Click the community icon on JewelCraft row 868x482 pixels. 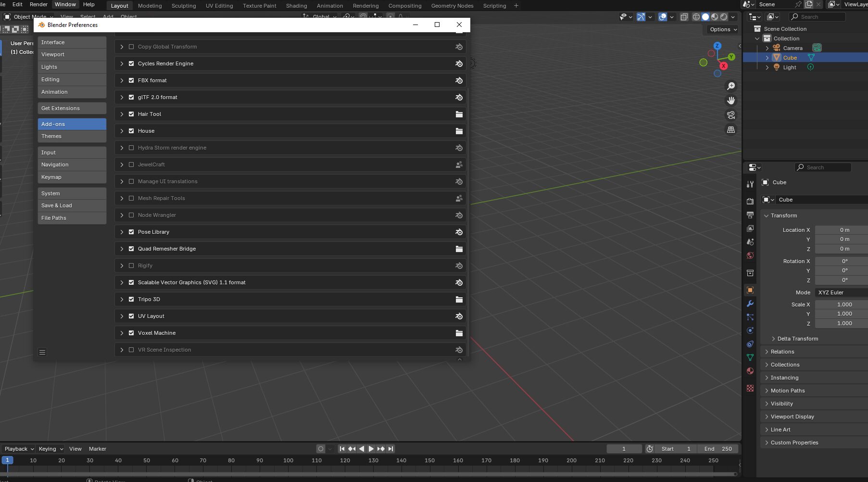click(459, 165)
